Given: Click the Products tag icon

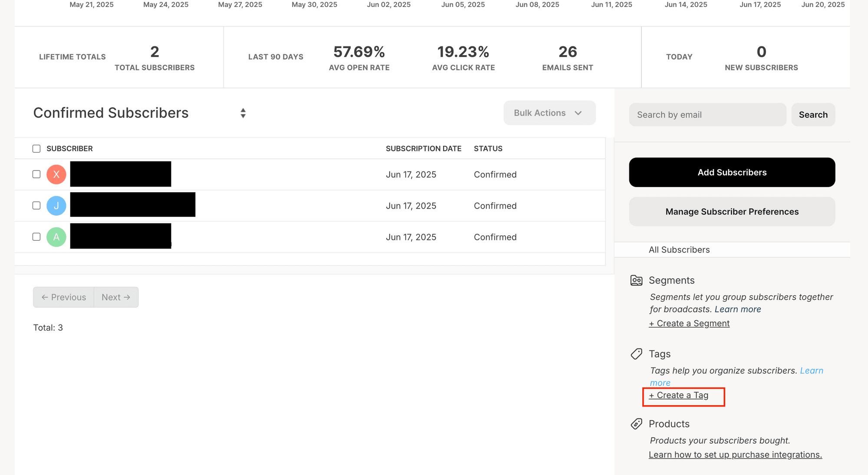Looking at the screenshot, I should point(636,424).
